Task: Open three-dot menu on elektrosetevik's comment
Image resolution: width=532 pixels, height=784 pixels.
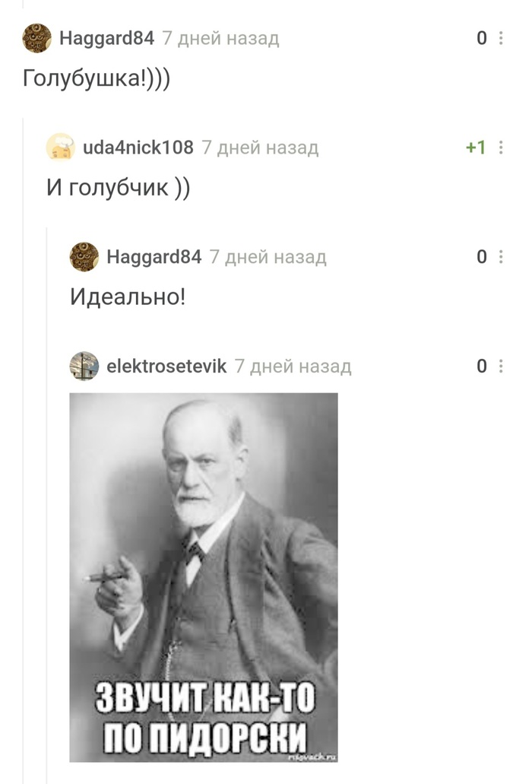Action: [501, 366]
